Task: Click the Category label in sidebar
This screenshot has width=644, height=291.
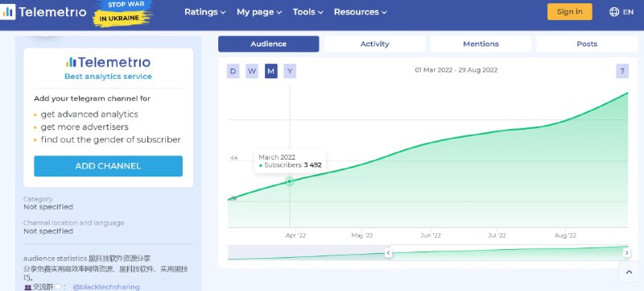Action: pyautogui.click(x=38, y=199)
